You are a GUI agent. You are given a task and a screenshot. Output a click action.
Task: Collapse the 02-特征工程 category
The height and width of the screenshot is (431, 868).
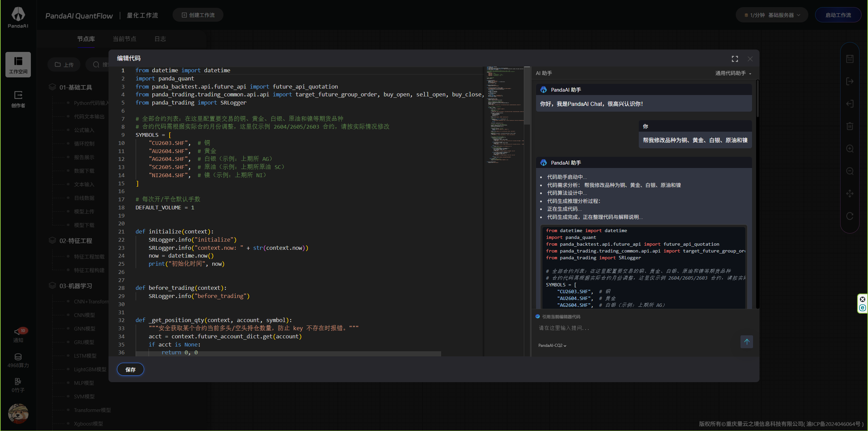(x=76, y=241)
